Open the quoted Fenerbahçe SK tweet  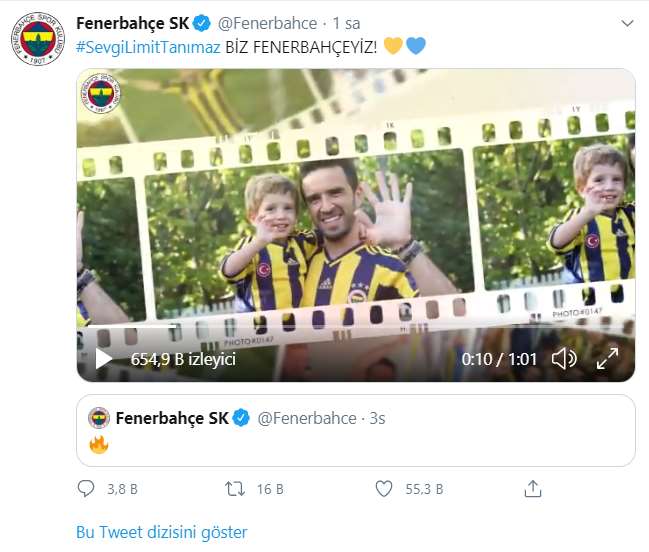coord(400,442)
